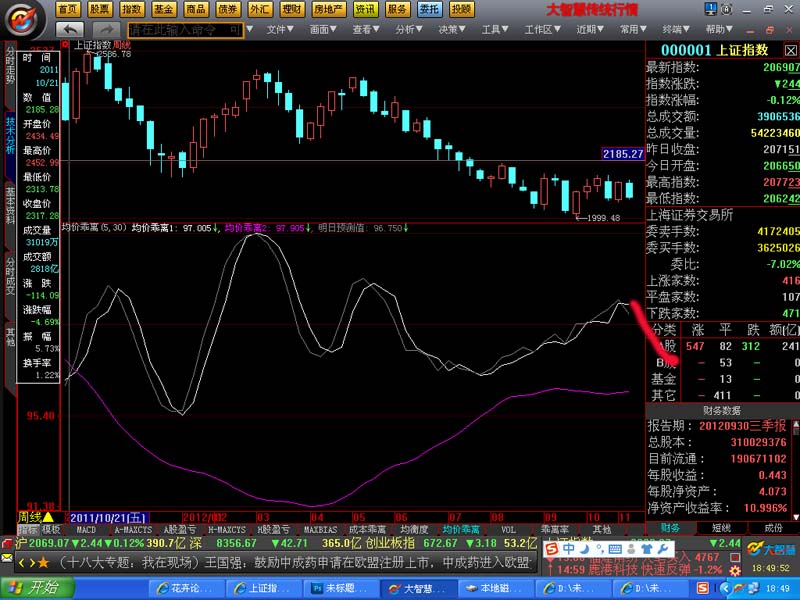
Task: Click the 投顾 toolbar button
Action: [461, 9]
